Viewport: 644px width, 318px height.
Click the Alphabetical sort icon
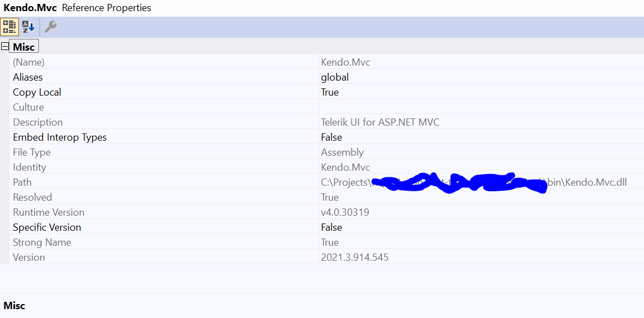tap(28, 27)
